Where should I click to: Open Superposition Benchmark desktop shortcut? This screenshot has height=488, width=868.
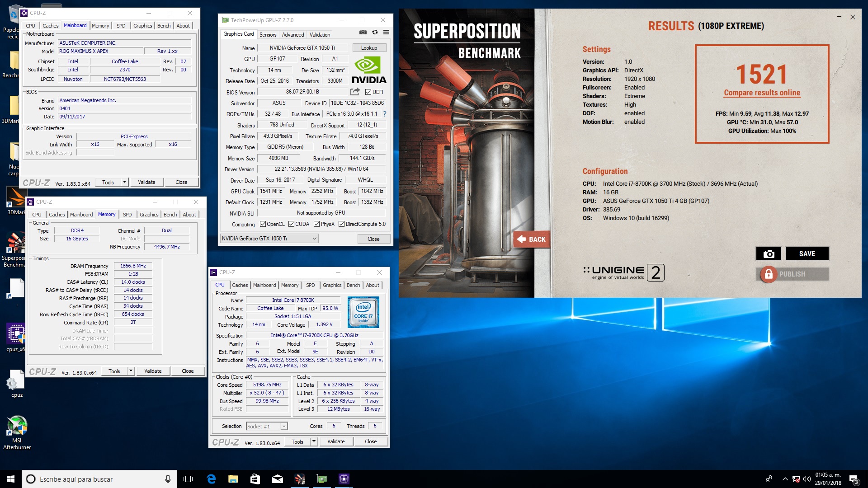16,249
